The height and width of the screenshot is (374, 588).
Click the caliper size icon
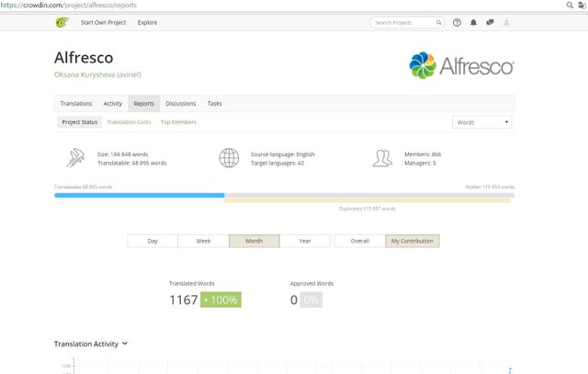pyautogui.click(x=75, y=158)
